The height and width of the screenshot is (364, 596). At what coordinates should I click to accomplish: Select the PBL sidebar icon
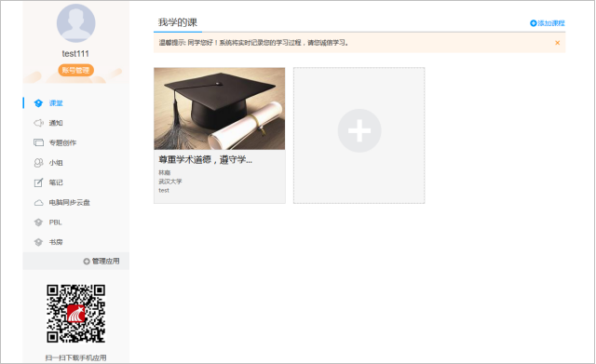[x=38, y=222]
